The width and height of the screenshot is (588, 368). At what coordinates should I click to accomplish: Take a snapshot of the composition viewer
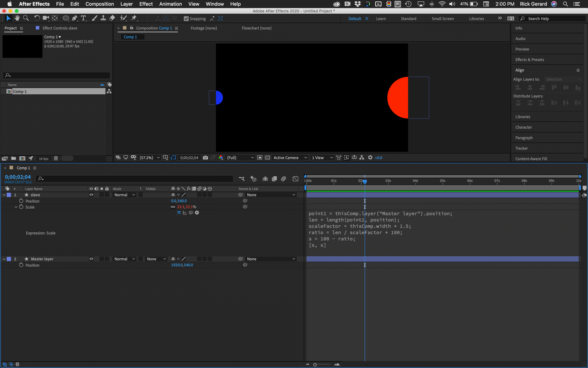click(205, 158)
